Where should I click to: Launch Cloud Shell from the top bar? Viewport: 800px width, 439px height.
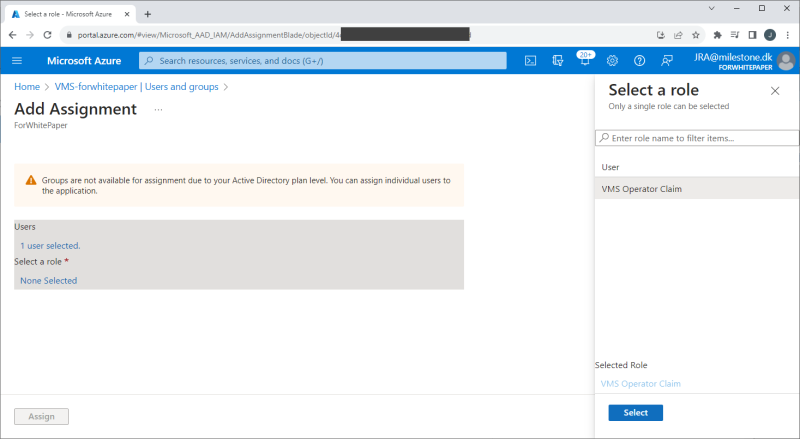click(x=531, y=61)
